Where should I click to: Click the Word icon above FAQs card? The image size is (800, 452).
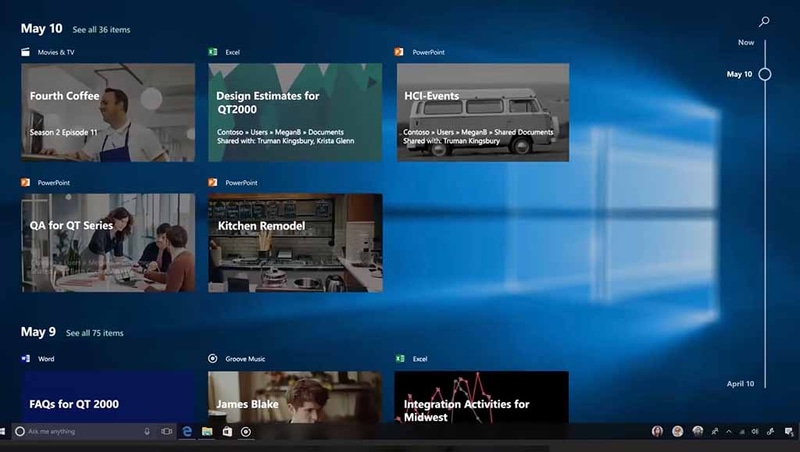(26, 359)
